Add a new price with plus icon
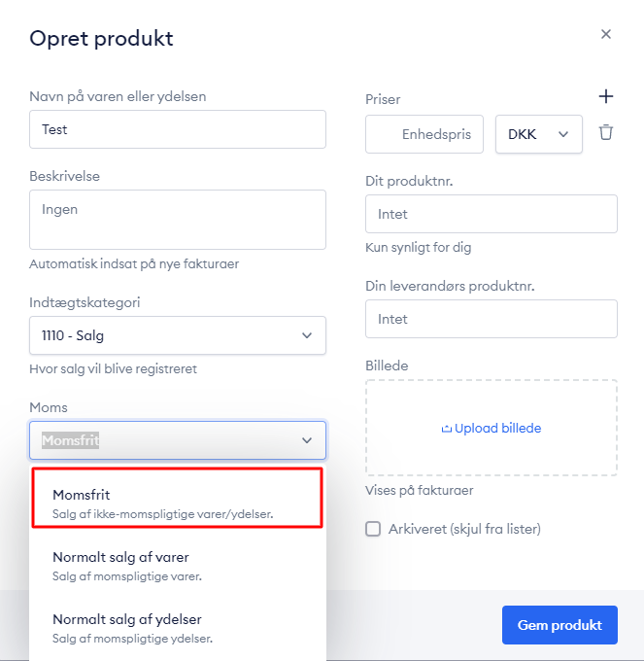 point(606,96)
